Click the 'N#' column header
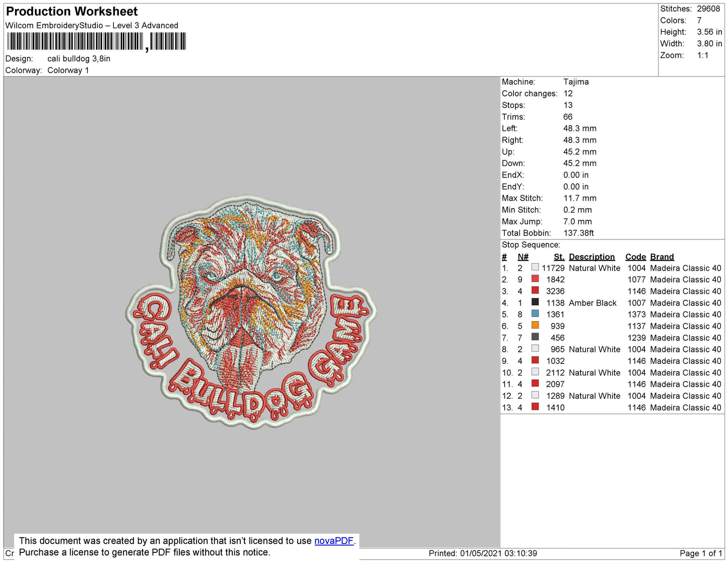This screenshot has width=728, height=563. coord(523,257)
